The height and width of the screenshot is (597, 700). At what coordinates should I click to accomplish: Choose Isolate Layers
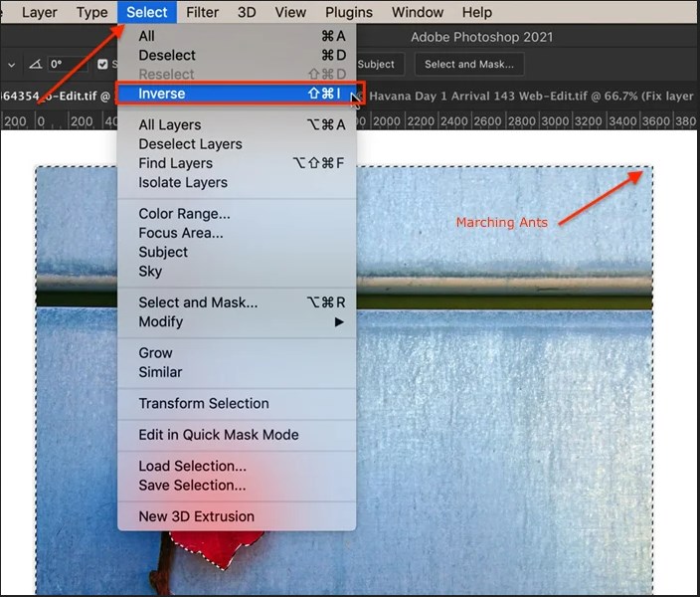point(237,182)
